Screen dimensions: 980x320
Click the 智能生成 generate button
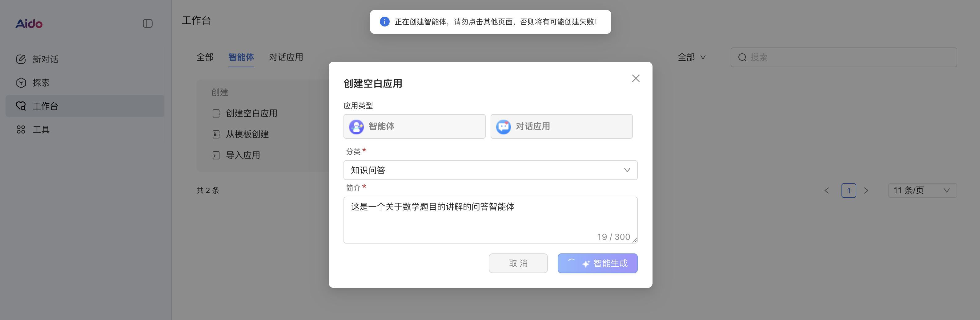coord(597,263)
